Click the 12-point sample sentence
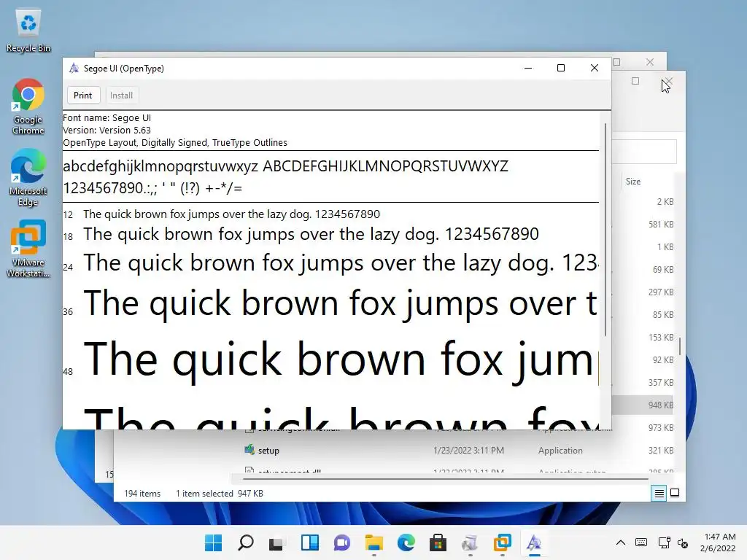 [231, 214]
